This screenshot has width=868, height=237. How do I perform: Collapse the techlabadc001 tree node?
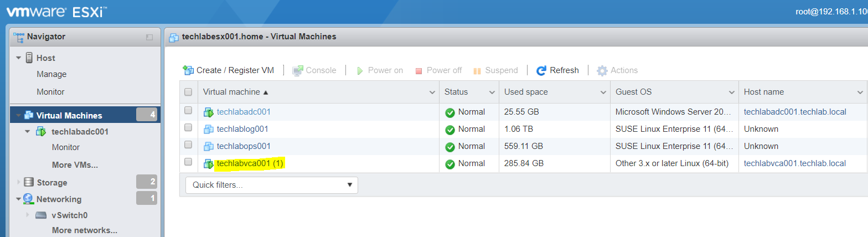point(28,132)
